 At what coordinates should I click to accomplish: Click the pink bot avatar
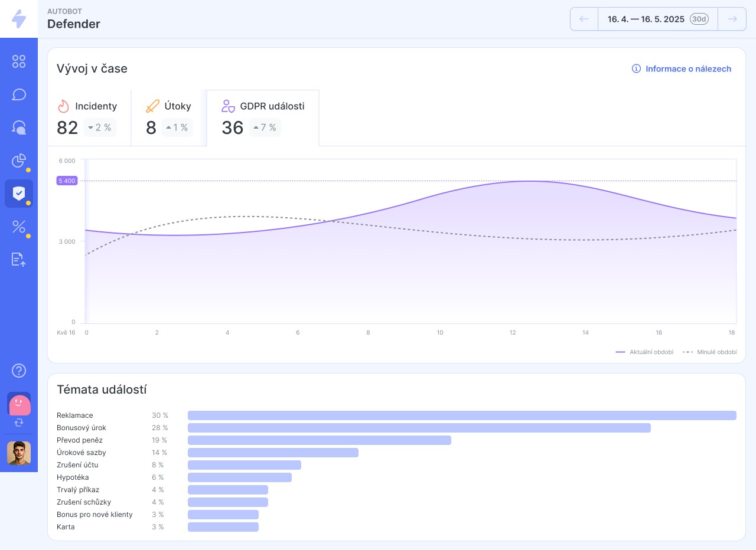pyautogui.click(x=19, y=404)
